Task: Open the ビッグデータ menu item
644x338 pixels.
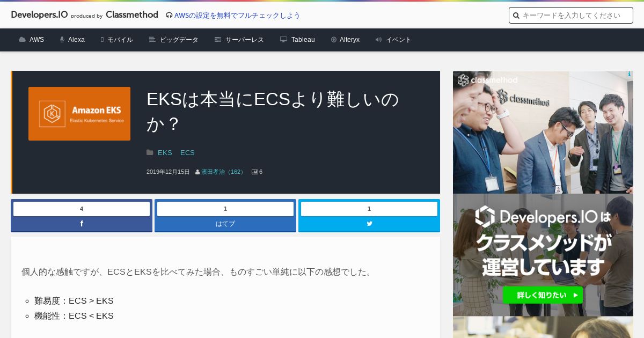Action: [x=179, y=40]
